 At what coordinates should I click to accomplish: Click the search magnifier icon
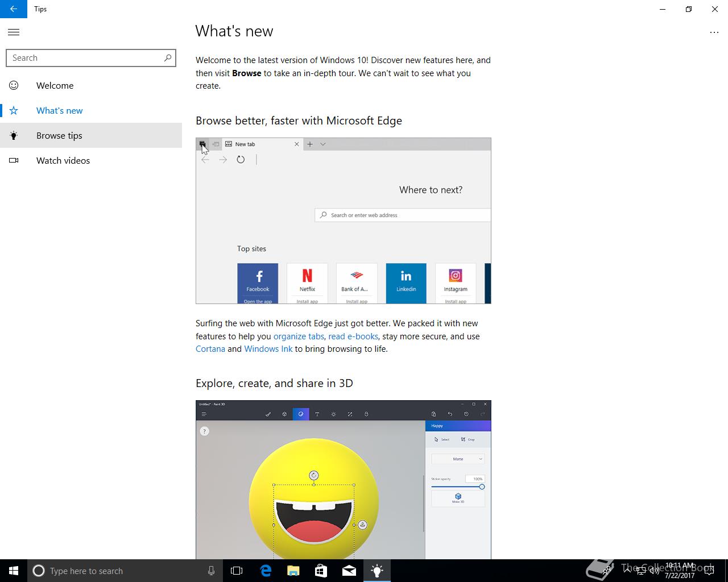167,58
